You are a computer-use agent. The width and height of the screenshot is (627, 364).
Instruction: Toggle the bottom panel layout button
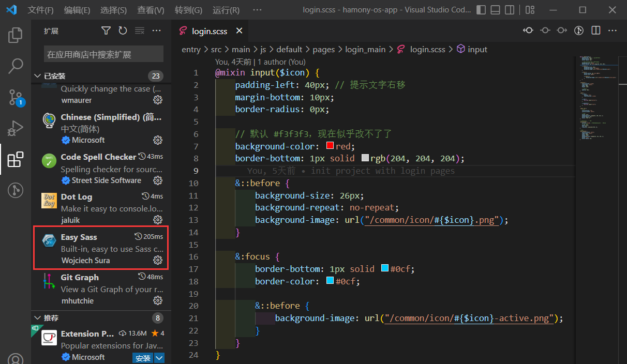pyautogui.click(x=496, y=10)
